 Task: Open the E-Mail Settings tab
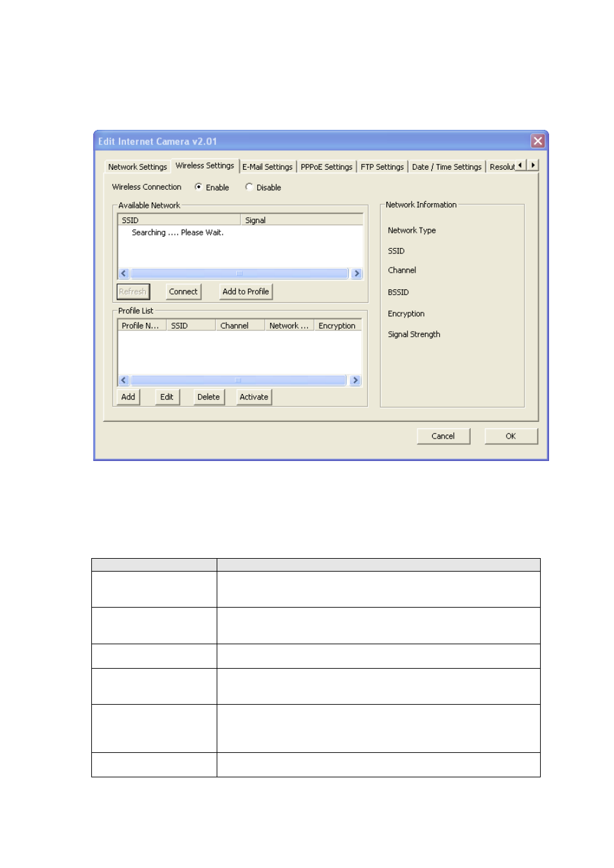267,167
